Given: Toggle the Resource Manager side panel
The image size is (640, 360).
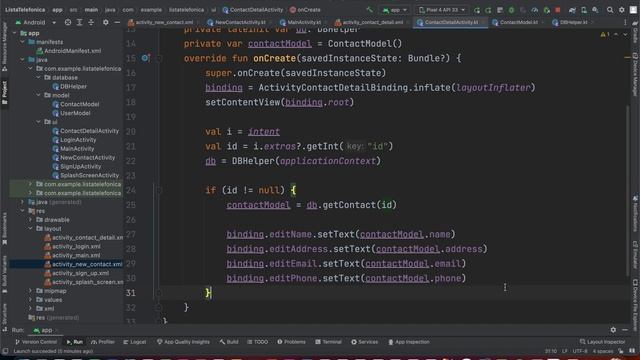Looking at the screenshot, I should coord(4,47).
